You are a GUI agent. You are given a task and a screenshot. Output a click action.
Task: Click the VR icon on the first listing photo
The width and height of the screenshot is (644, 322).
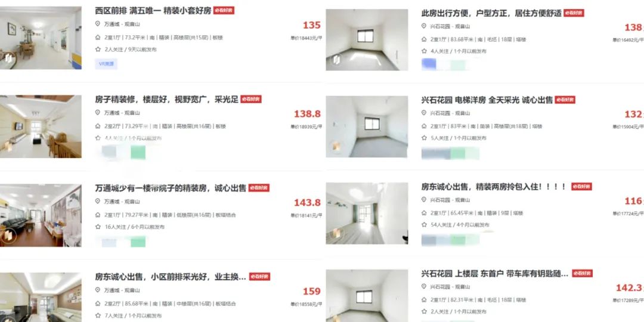coord(8,58)
